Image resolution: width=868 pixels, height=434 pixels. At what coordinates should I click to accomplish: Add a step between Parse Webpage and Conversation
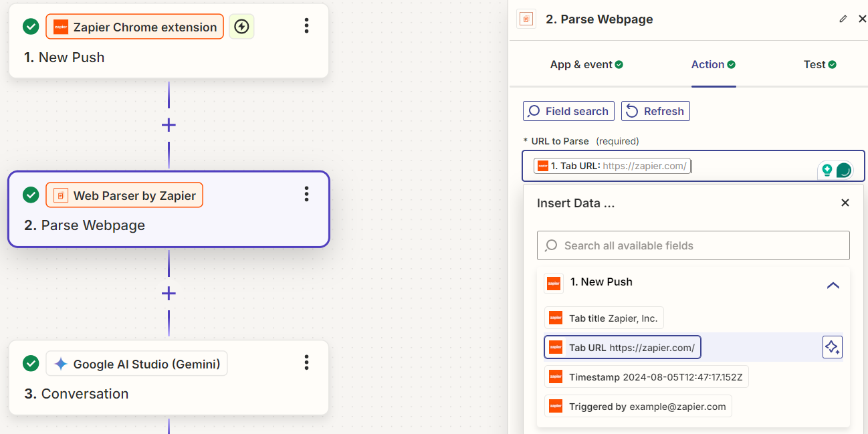click(x=169, y=294)
